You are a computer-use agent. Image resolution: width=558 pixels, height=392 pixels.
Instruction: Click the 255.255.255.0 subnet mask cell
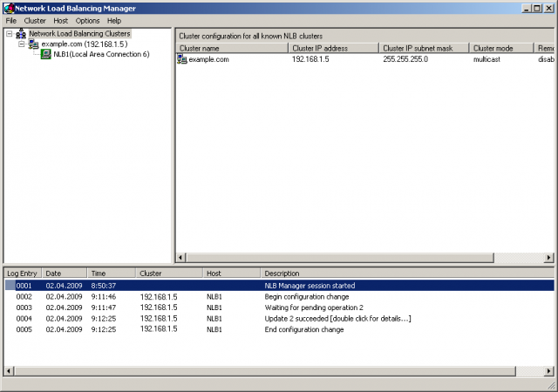[x=405, y=59]
